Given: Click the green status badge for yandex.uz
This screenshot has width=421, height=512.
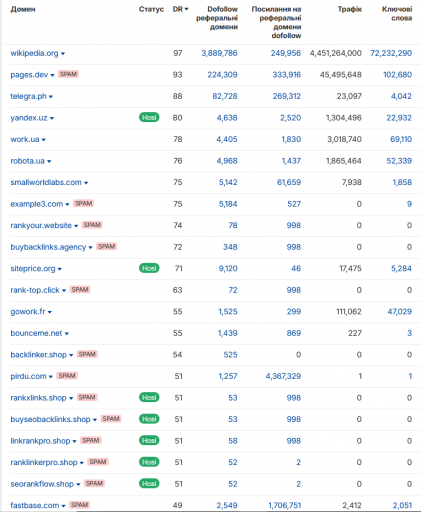Looking at the screenshot, I should click(x=149, y=117).
